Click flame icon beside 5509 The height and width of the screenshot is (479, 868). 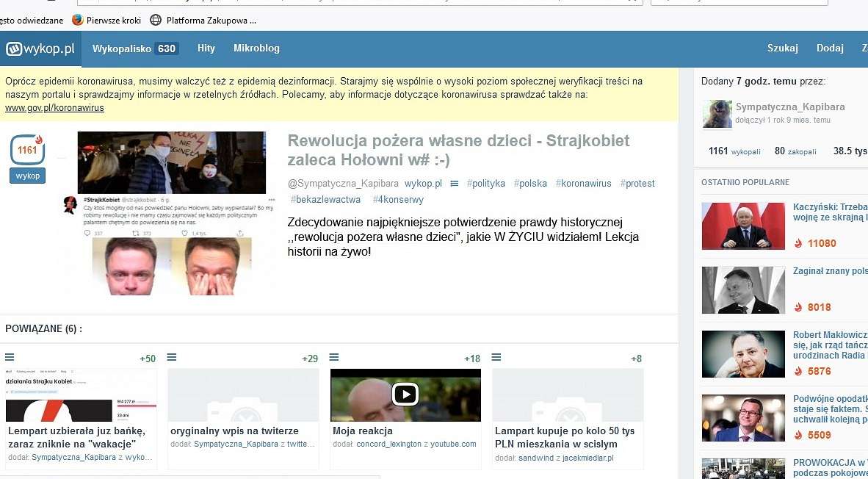tap(798, 435)
